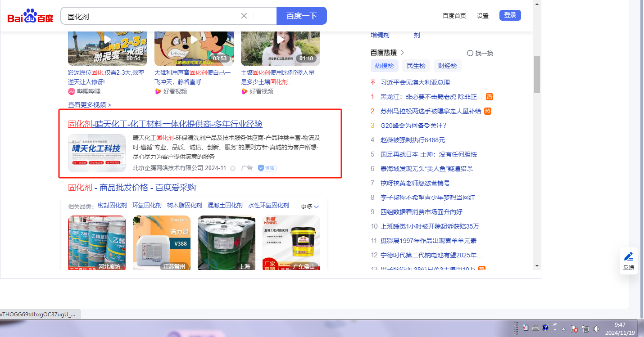Open the 河北廊坊 product image
The width and height of the screenshot is (644, 337).
pyautogui.click(x=97, y=243)
